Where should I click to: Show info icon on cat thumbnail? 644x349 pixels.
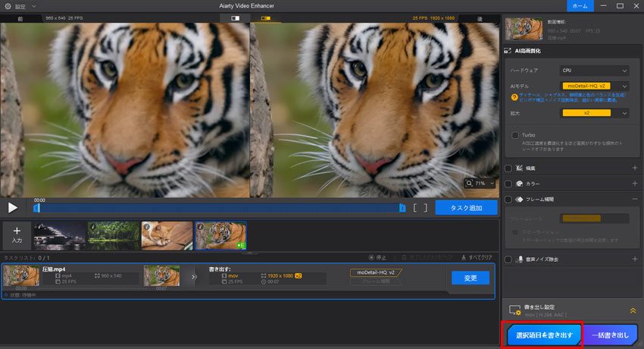(x=147, y=227)
